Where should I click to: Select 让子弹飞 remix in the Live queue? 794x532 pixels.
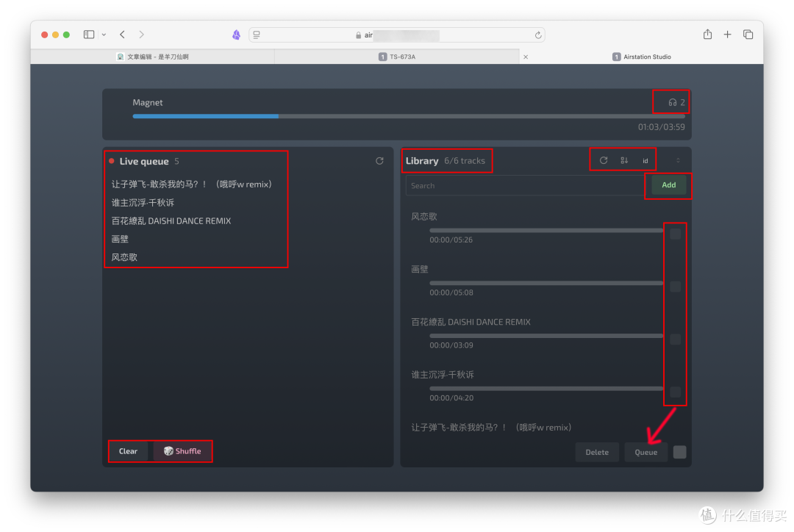coord(191,184)
